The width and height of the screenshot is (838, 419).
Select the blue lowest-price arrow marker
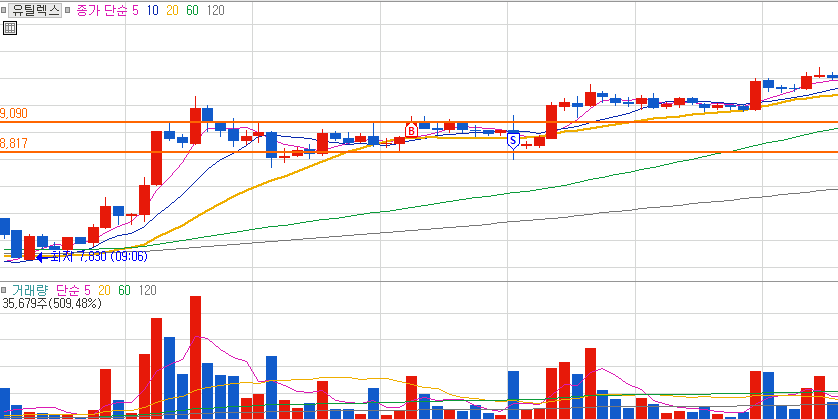tap(40, 257)
